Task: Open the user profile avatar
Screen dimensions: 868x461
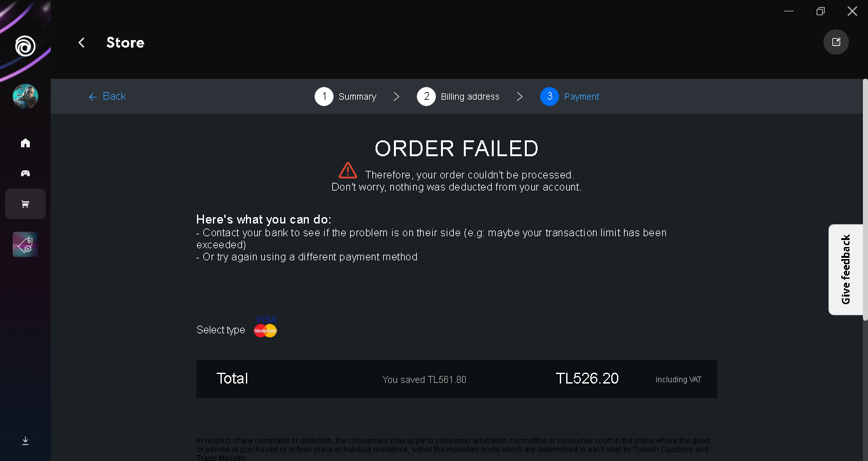Action: pos(25,97)
